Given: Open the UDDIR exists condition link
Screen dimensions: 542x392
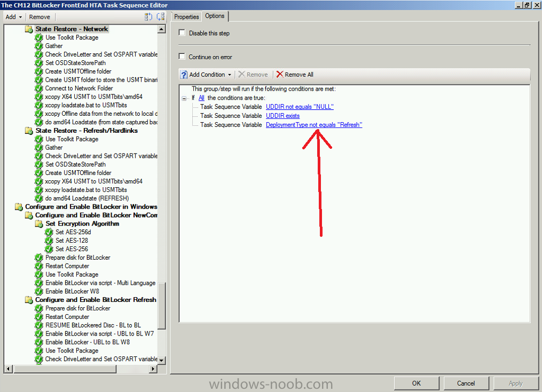Looking at the screenshot, I should pyautogui.click(x=283, y=116).
